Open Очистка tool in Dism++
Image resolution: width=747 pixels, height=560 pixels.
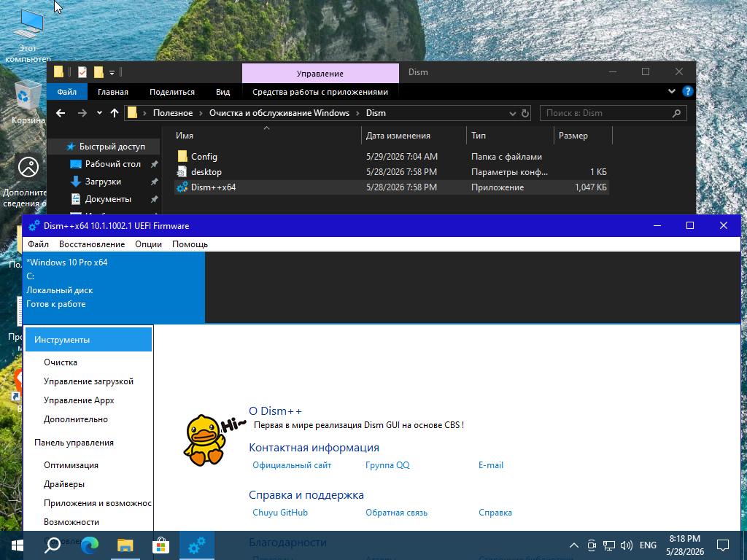coord(61,362)
